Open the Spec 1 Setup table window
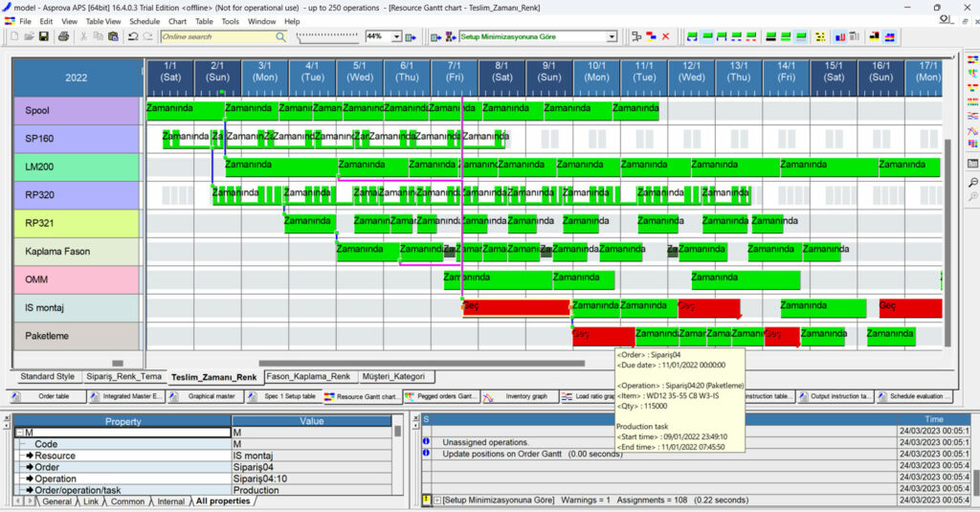Viewport: 980px width, 512px height. (x=282, y=396)
